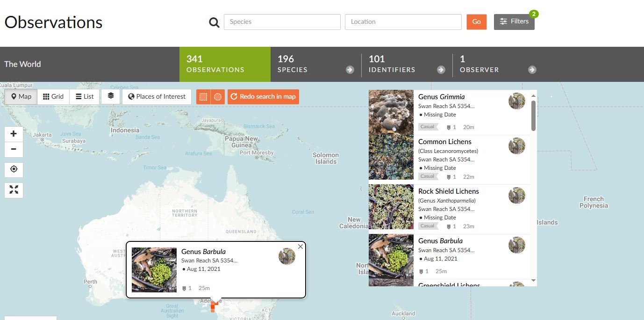Open the map layers menu
Screen dimensions: 644x320
tap(111, 96)
